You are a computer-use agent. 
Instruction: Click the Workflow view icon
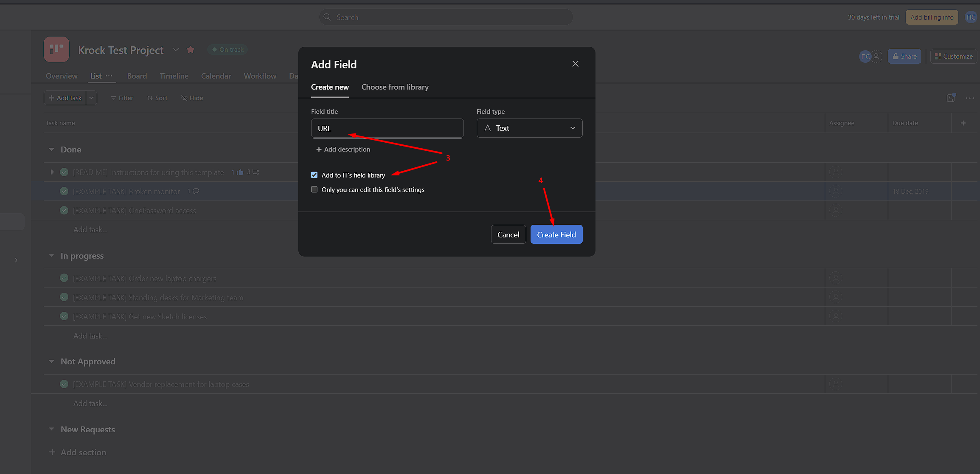pos(260,76)
